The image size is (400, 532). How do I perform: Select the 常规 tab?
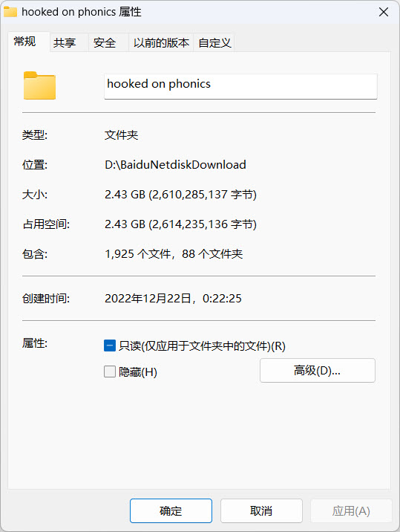point(24,42)
